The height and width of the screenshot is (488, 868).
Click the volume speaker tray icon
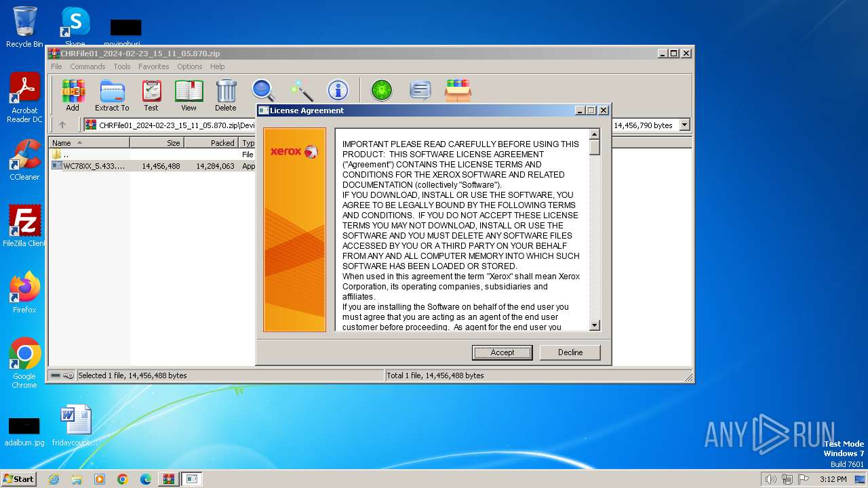(770, 479)
